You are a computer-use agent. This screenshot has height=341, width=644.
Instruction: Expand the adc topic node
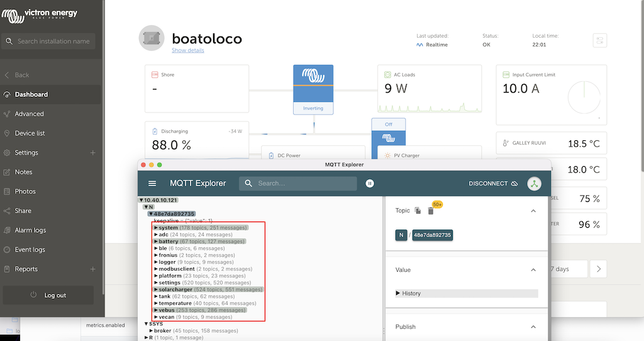click(156, 235)
